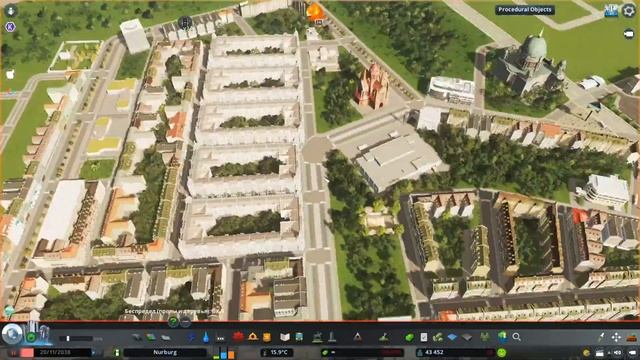Open the City Policies document icon
640x360 pixels.
424,337
